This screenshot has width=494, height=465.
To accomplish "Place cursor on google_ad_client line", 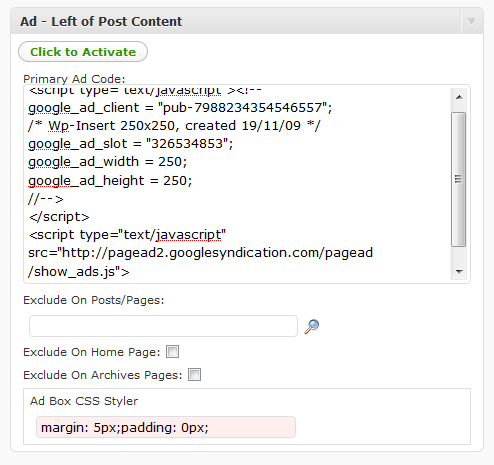I will pyautogui.click(x=180, y=108).
